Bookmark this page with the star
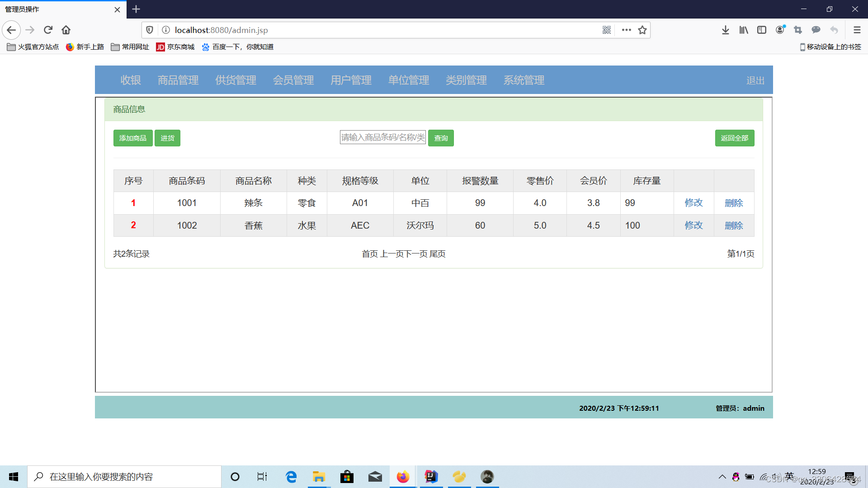Image resolution: width=868 pixels, height=488 pixels. 642,30
